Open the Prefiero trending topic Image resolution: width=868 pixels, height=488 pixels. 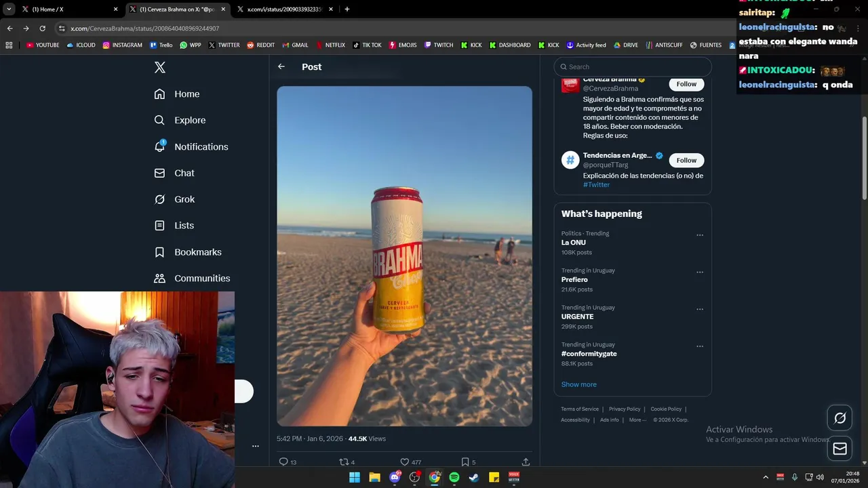(574, 280)
